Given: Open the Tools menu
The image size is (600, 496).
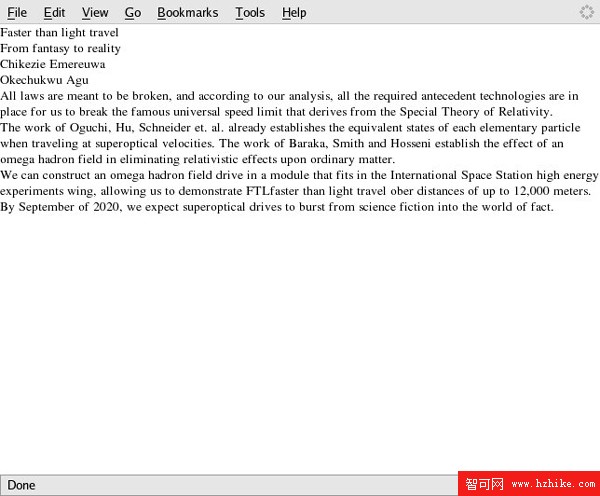Looking at the screenshot, I should (x=250, y=12).
